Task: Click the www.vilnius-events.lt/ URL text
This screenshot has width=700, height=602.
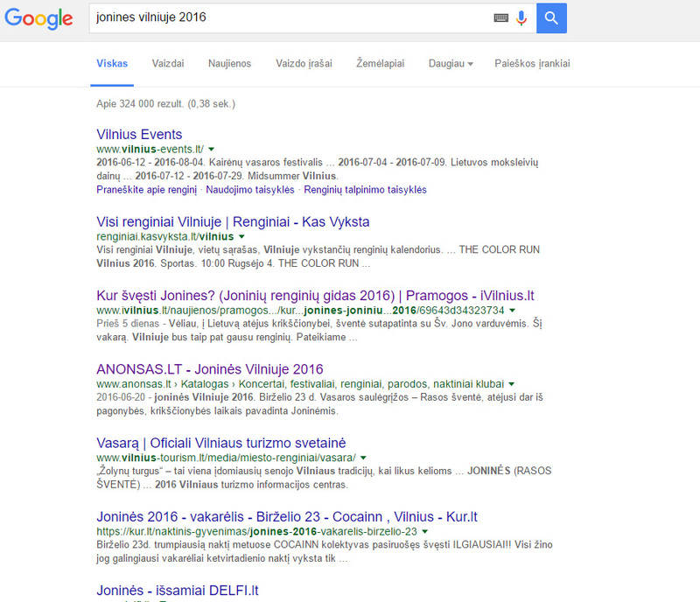Action: pos(150,149)
